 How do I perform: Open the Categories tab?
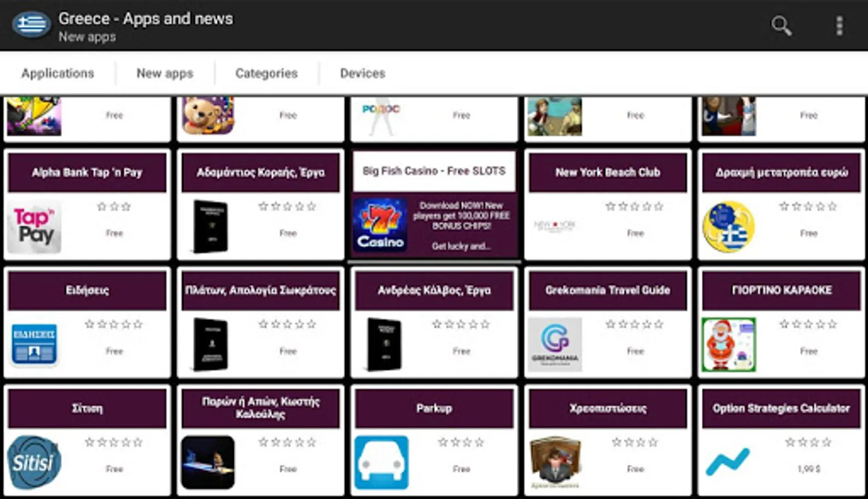pyautogui.click(x=266, y=73)
